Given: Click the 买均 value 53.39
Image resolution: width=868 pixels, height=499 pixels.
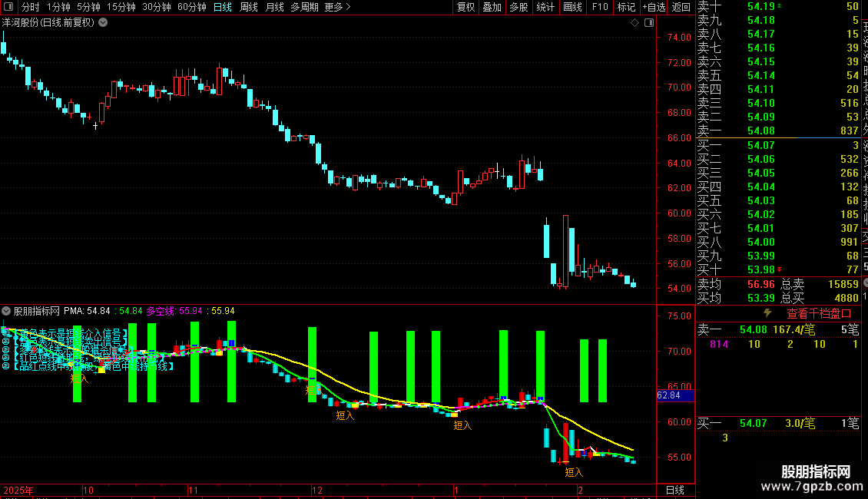Looking at the screenshot, I should pos(761,298).
